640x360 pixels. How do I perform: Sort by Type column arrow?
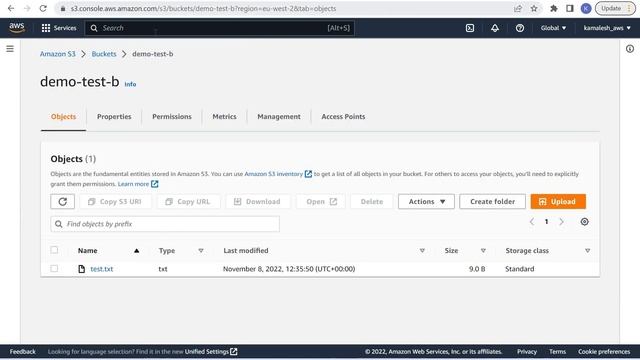201,251
